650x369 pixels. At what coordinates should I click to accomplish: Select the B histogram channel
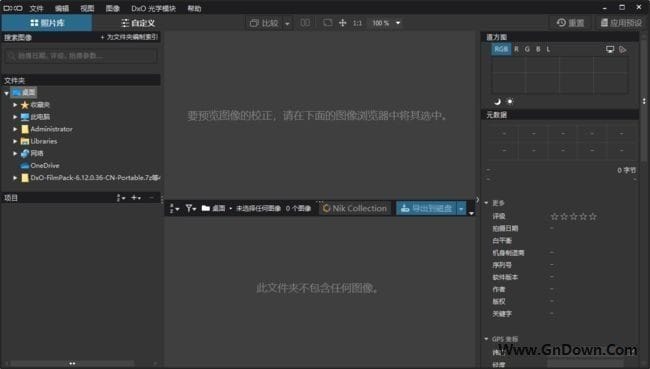pos(538,49)
